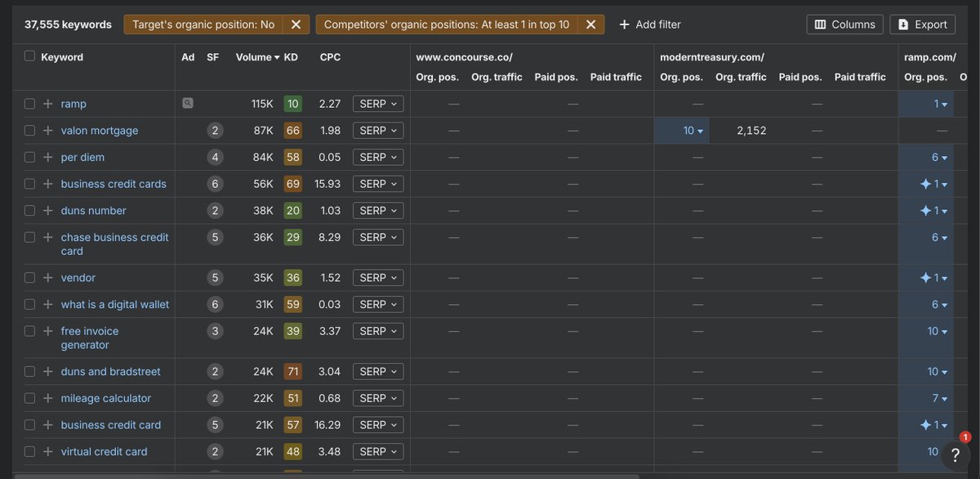Click plus icon beside duns and bradstreet
This screenshot has width=980, height=479.
[x=48, y=371]
